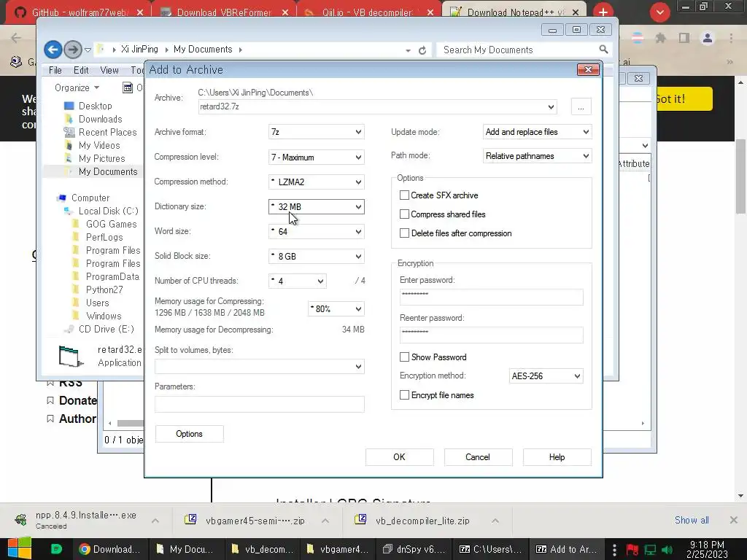Open the Organize menu
This screenshot has height=560, width=747.
77,87
